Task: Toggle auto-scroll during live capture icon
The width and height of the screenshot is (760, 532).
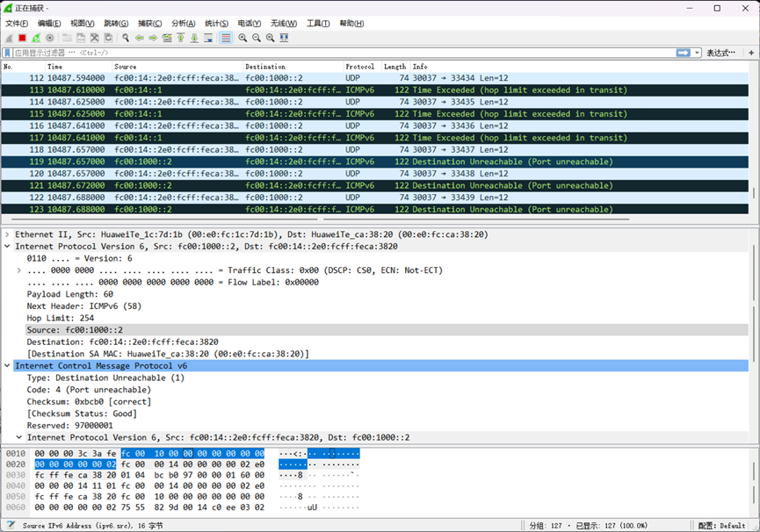Action: click(x=208, y=38)
